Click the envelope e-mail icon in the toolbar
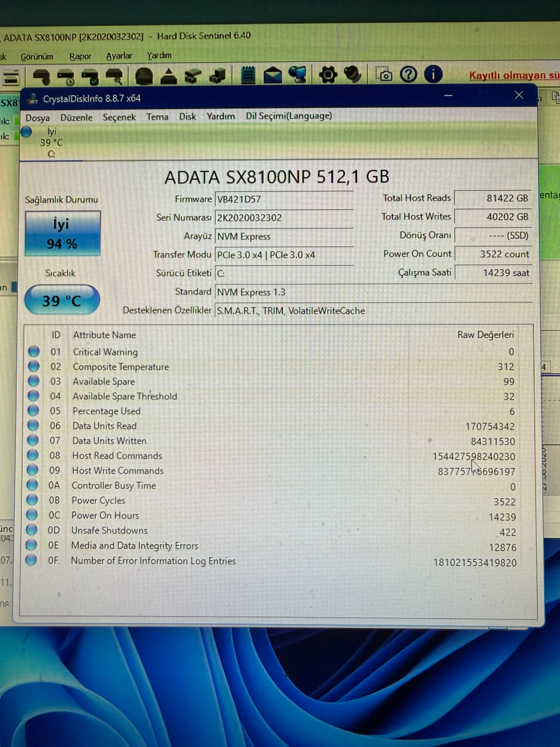 coord(273,75)
